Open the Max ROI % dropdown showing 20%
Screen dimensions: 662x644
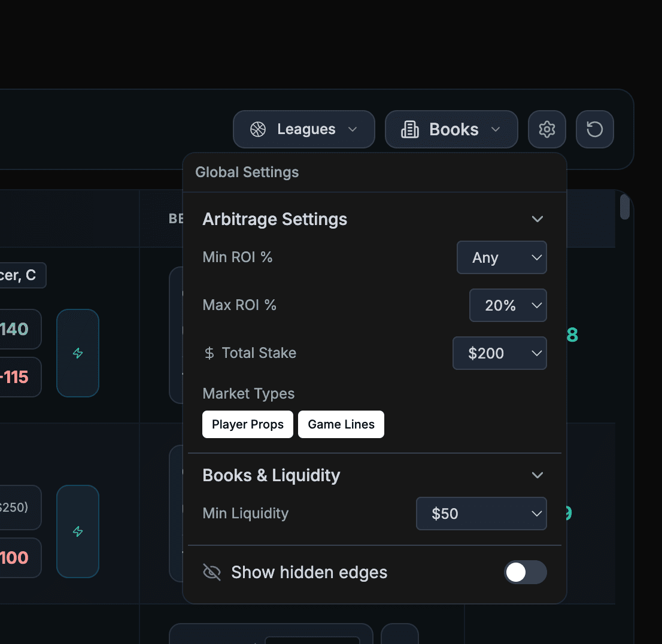pos(508,305)
